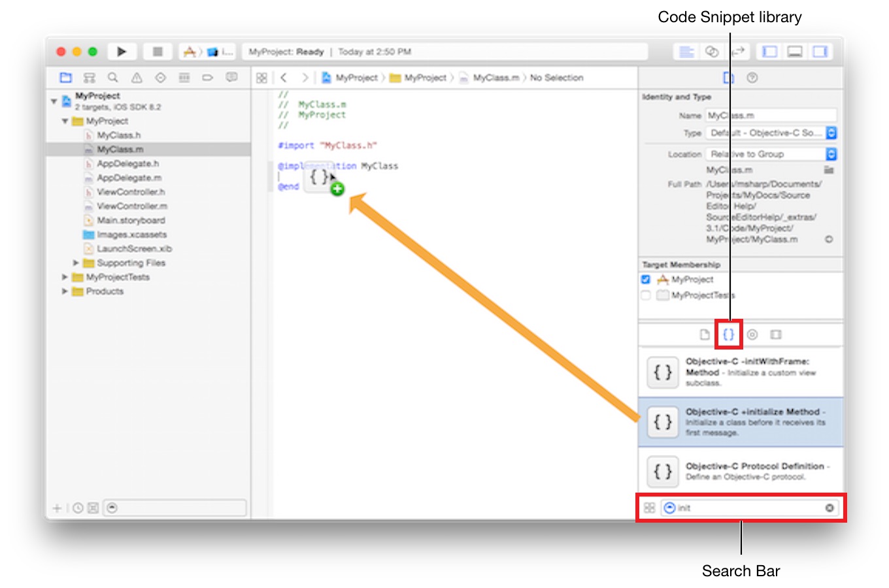
Task: Expand the Supporting Files group
Action: [x=76, y=263]
